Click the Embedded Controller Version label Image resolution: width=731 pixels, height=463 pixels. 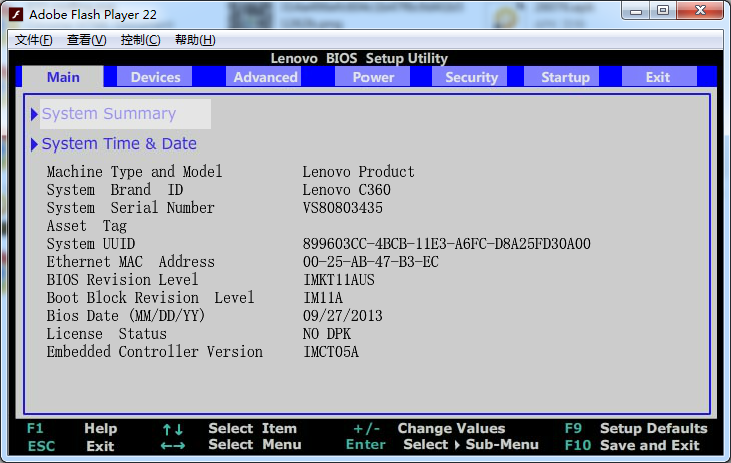pyautogui.click(x=154, y=352)
